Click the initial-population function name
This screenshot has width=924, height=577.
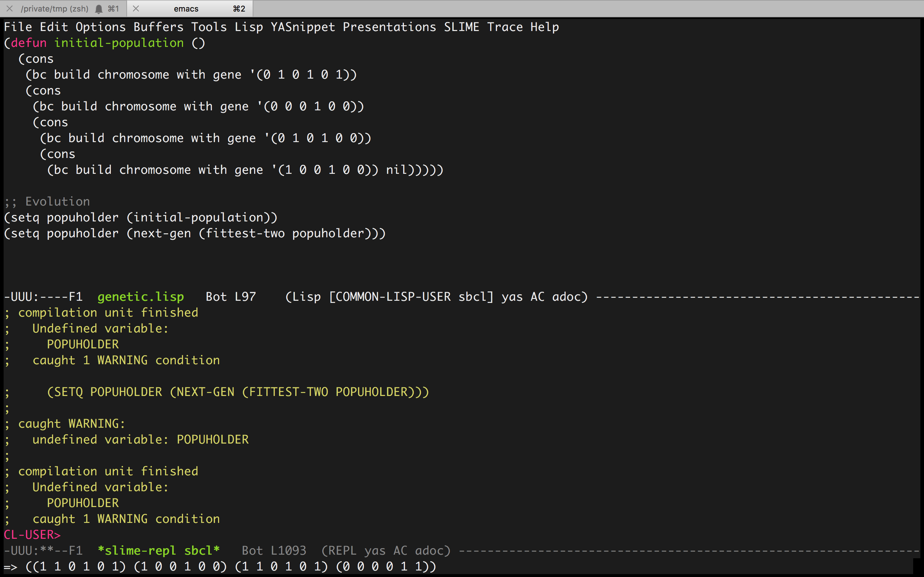(x=119, y=43)
